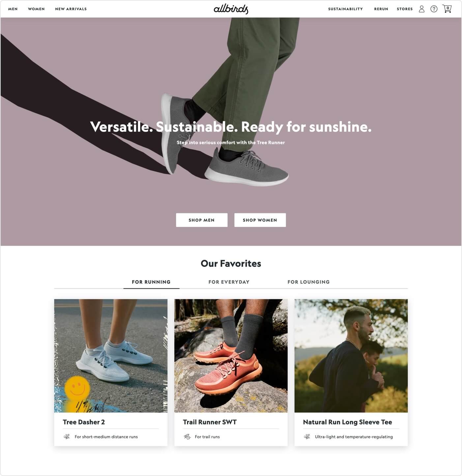Click the help question mark icon
The width and height of the screenshot is (462, 476).
[x=434, y=9]
